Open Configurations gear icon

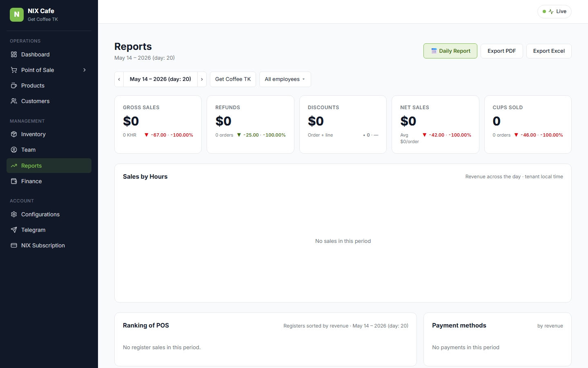pos(14,214)
